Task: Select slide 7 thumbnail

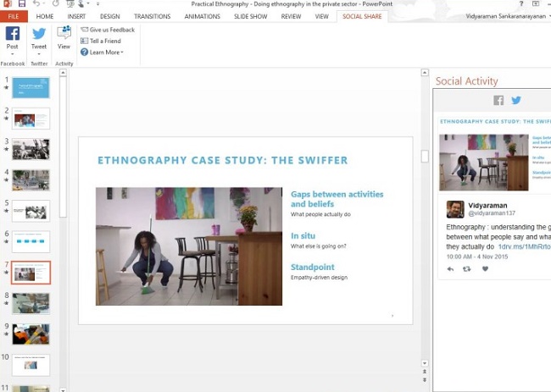Action: 31,273
